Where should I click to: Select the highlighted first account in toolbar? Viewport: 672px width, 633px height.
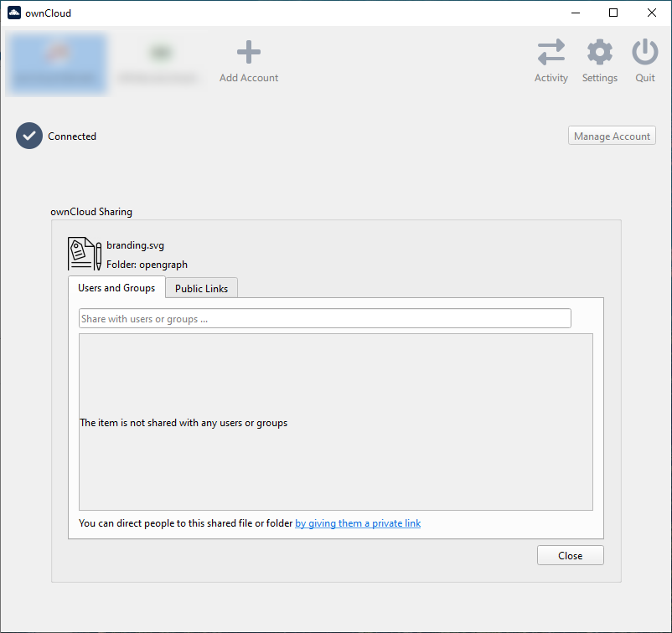pyautogui.click(x=56, y=63)
